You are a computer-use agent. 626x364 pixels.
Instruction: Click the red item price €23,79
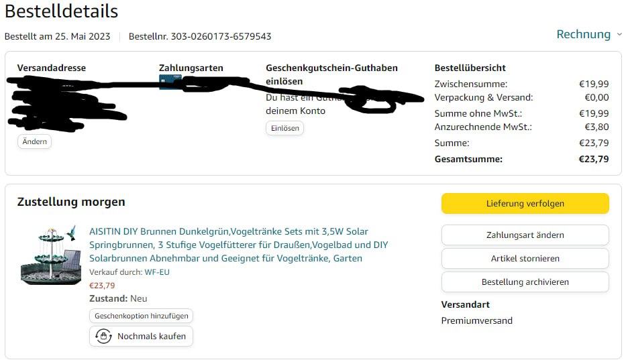point(102,286)
